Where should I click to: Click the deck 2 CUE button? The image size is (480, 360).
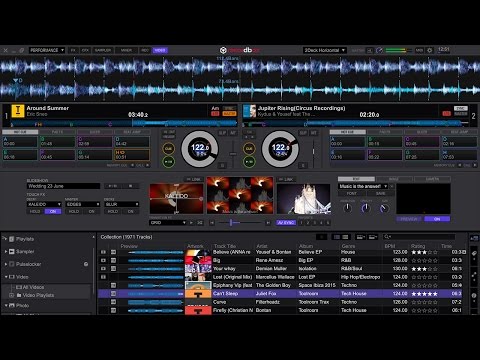pyautogui.click(x=249, y=149)
